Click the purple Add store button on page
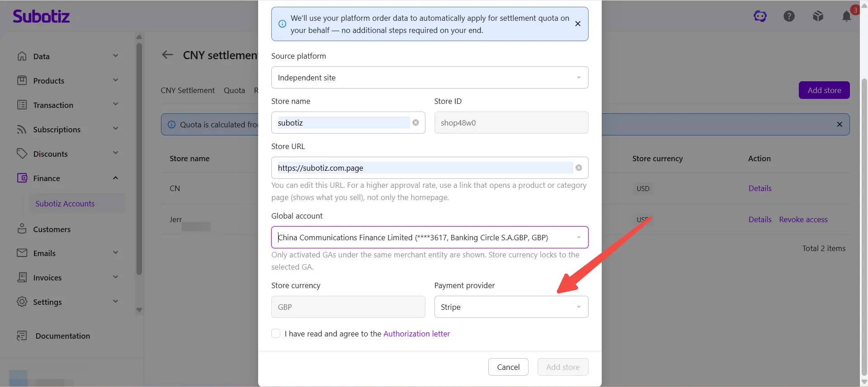 (x=824, y=90)
